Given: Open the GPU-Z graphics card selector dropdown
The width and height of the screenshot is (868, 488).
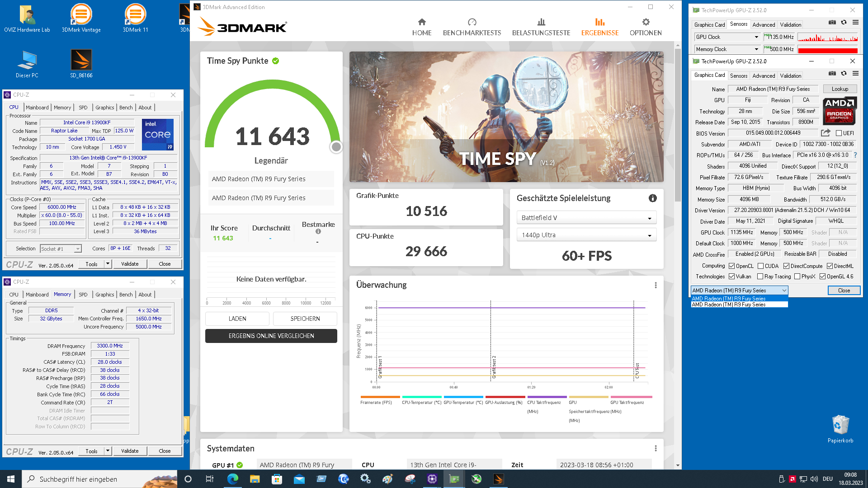Looking at the screenshot, I should tap(740, 291).
